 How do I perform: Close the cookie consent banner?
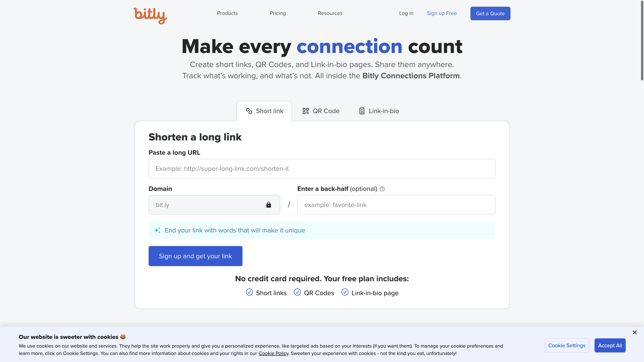(x=635, y=333)
